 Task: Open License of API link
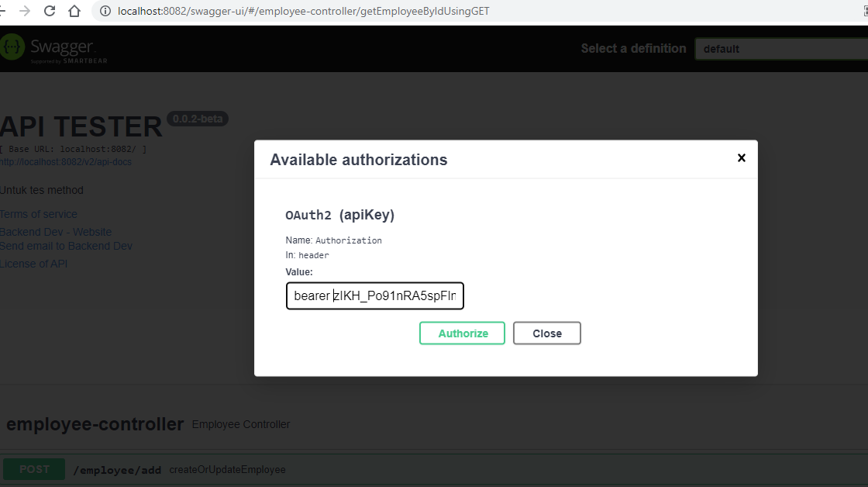34,264
